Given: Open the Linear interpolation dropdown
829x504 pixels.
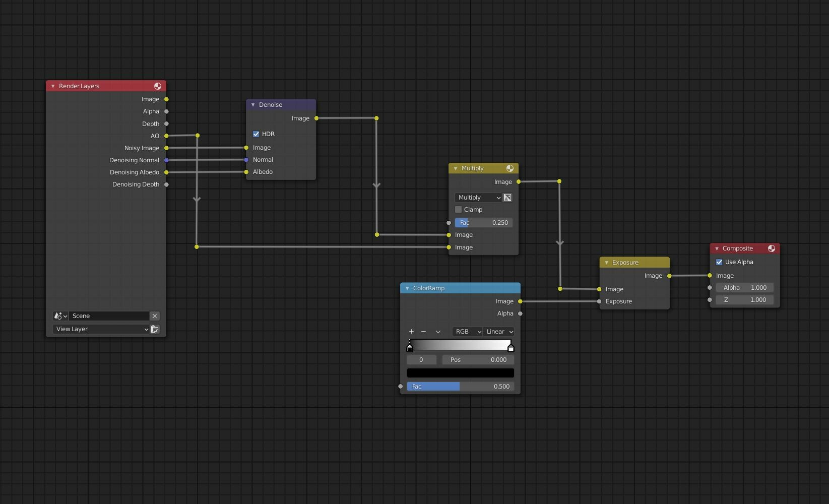Looking at the screenshot, I should 499,332.
